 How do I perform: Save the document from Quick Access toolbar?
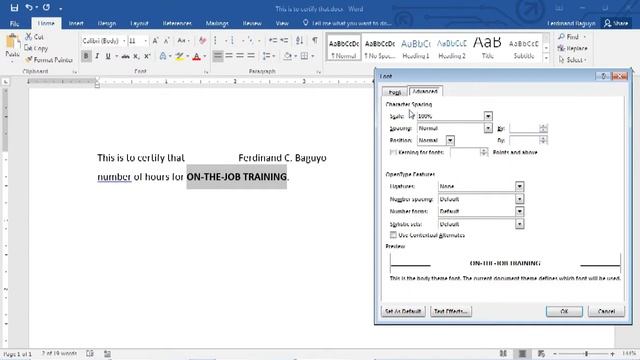14,7
